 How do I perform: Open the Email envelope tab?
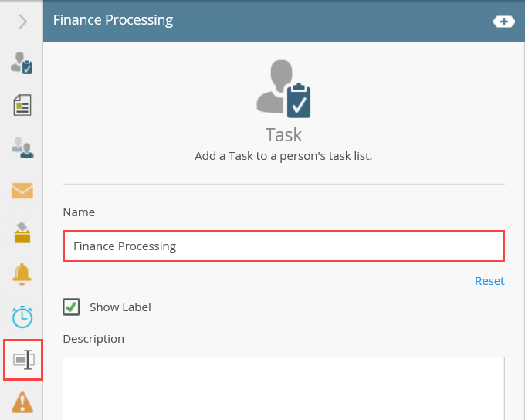22,190
